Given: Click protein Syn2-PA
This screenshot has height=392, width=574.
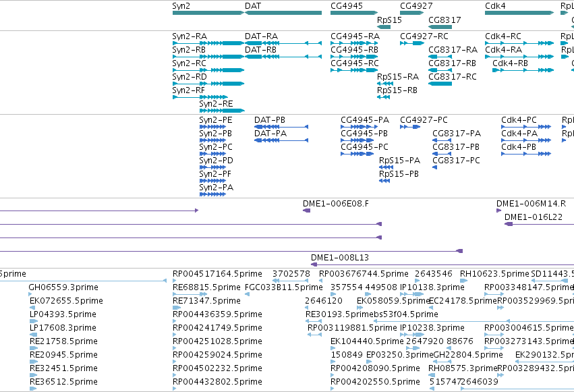Looking at the screenshot, I should tap(212, 194).
